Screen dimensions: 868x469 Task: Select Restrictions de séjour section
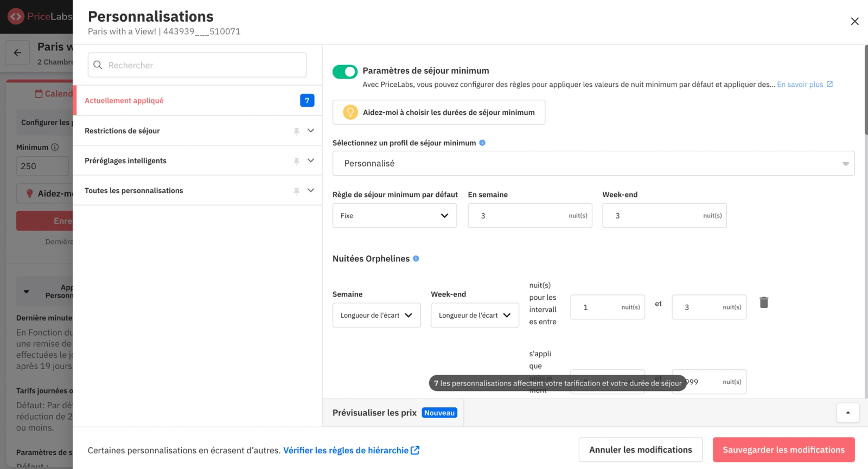pyautogui.click(x=197, y=131)
